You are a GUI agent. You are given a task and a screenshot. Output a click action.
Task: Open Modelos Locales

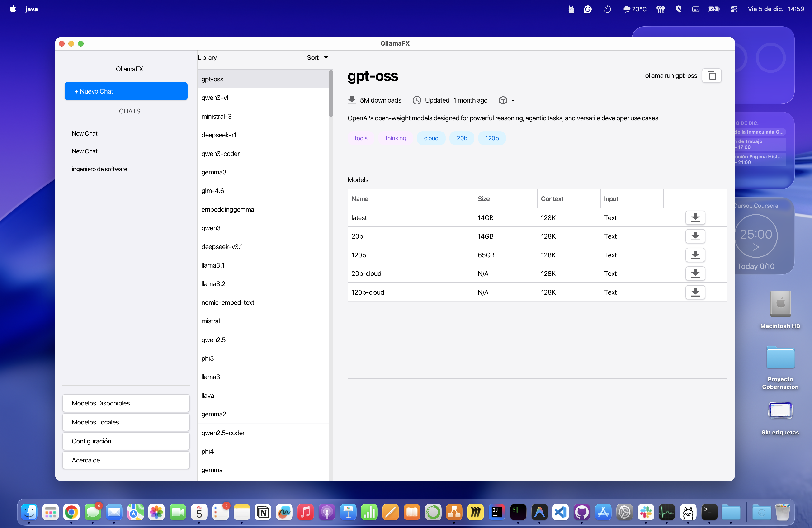pyautogui.click(x=126, y=422)
